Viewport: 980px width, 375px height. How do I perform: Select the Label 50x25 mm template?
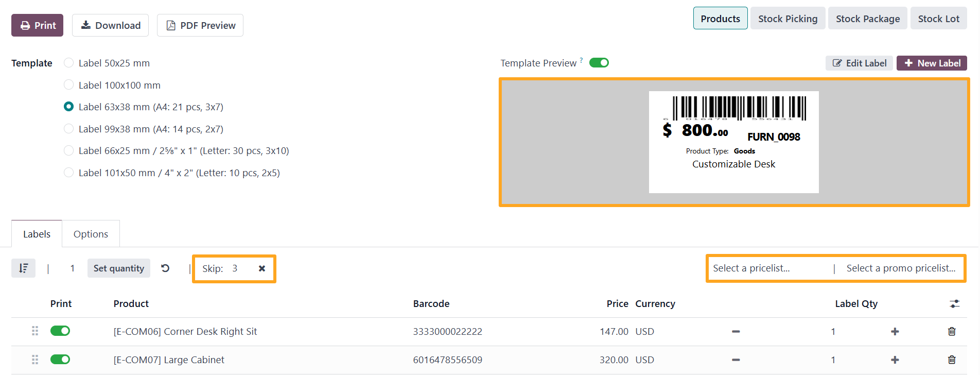[x=68, y=63]
